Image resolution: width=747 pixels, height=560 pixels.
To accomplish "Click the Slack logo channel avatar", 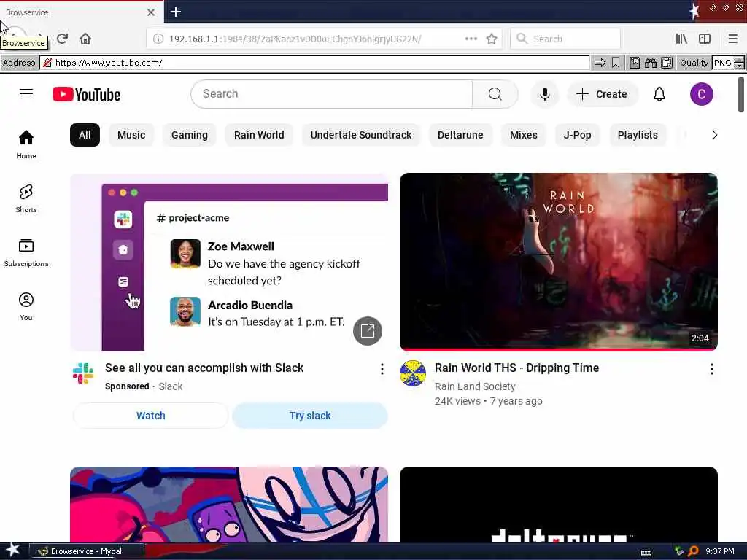I will 83,373.
